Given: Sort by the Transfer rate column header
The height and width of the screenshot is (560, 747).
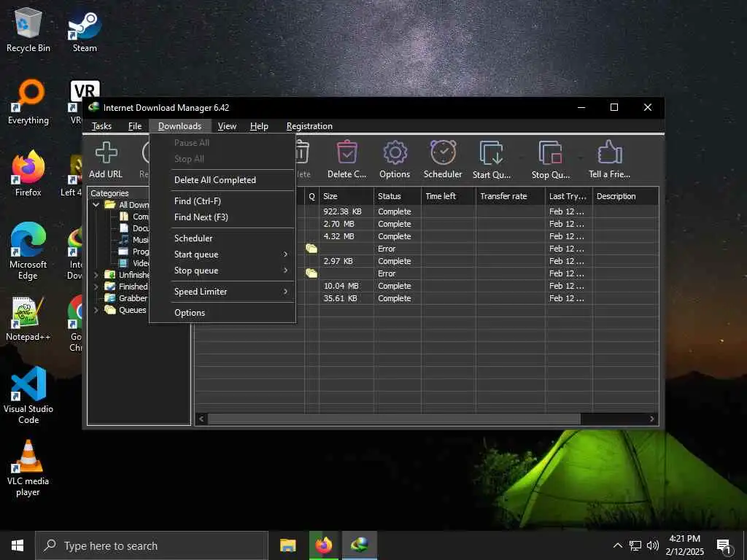Looking at the screenshot, I should click(x=510, y=196).
